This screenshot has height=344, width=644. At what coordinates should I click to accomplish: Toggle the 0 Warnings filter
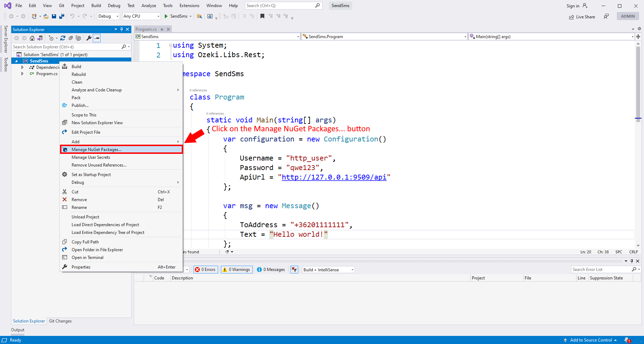coord(237,270)
